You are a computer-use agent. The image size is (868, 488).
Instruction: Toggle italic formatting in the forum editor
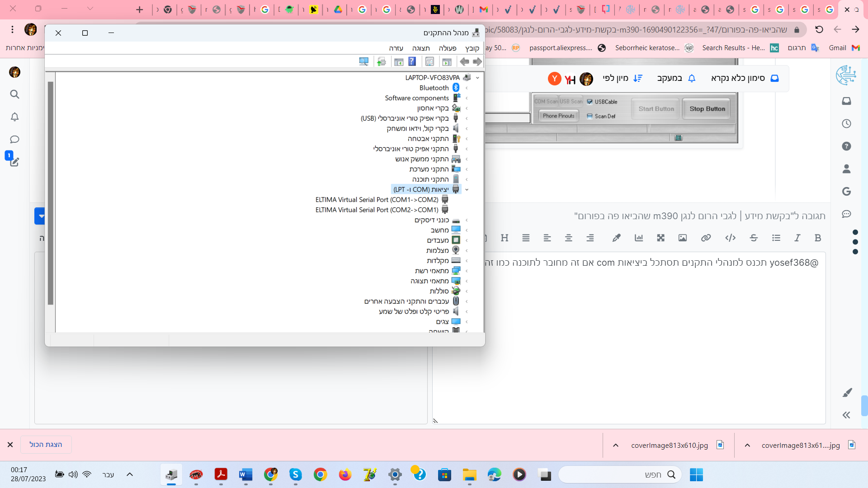point(797,238)
